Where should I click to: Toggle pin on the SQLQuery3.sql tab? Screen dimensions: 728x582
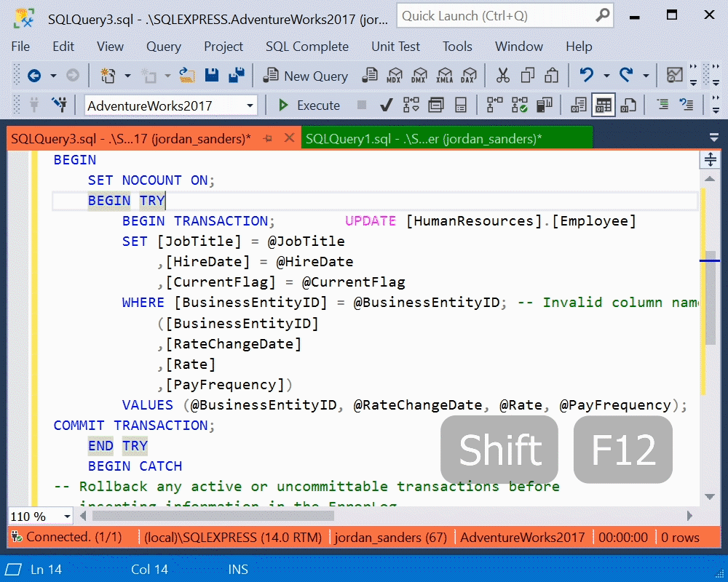tap(268, 138)
